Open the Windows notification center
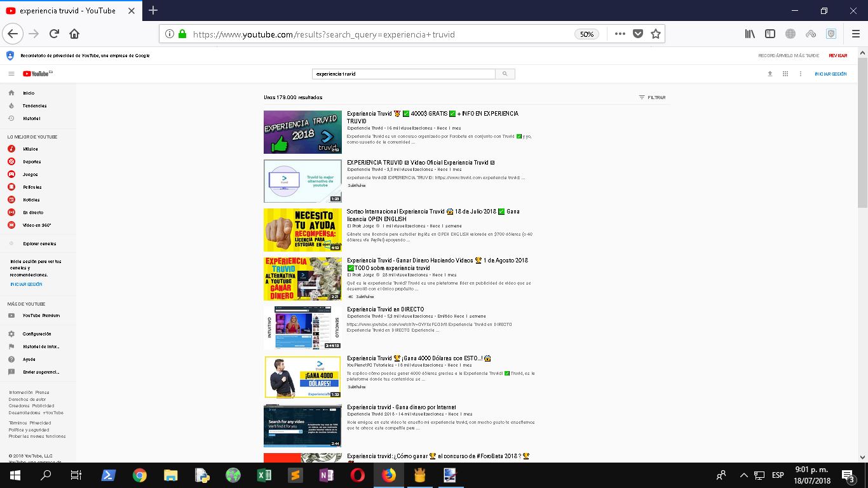This screenshot has height=488, width=868. click(x=848, y=475)
